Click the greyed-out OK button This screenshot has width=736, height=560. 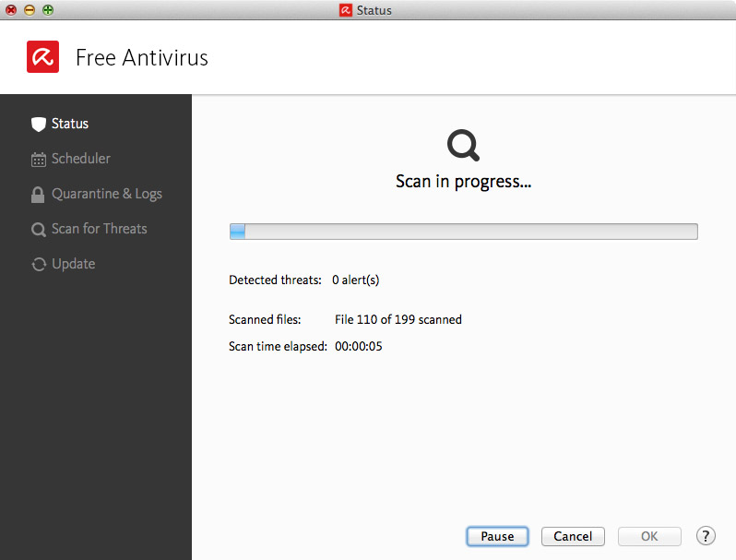[x=649, y=536]
